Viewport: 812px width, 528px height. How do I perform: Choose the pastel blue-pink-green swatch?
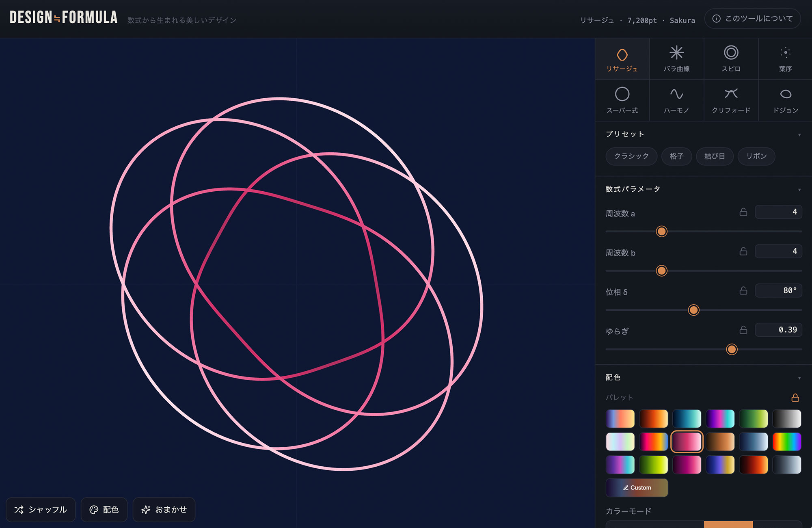pyautogui.click(x=620, y=442)
